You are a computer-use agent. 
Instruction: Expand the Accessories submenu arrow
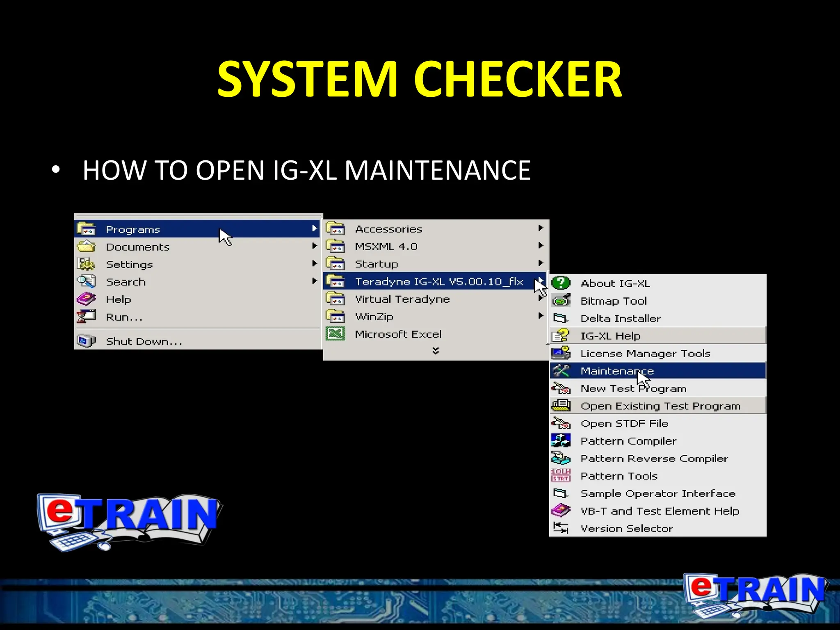click(541, 228)
